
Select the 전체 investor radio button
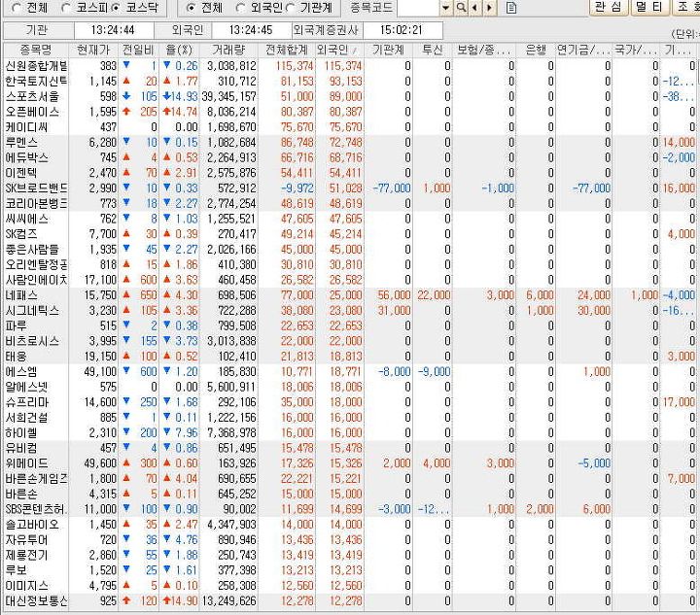point(191,8)
